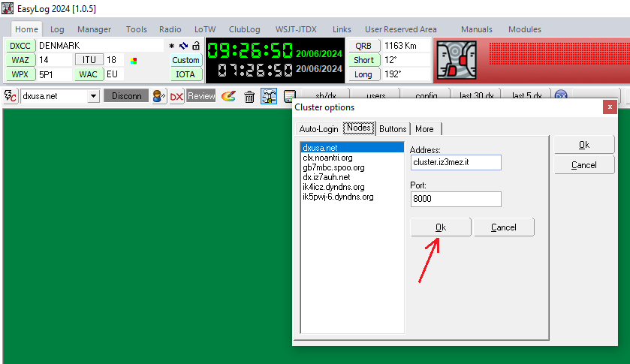The width and height of the screenshot is (630, 364).
Task: Switch to the Auto-Login tab
Action: pos(318,129)
